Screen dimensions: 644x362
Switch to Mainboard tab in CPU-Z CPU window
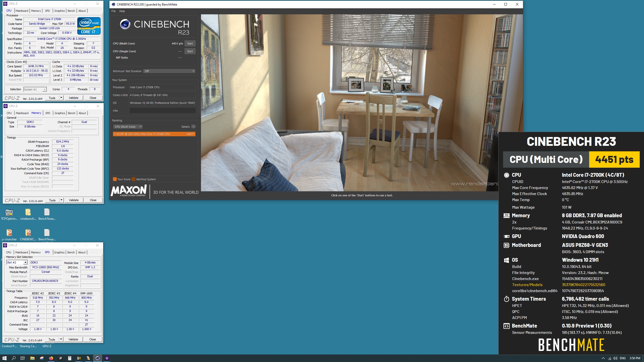(22, 11)
